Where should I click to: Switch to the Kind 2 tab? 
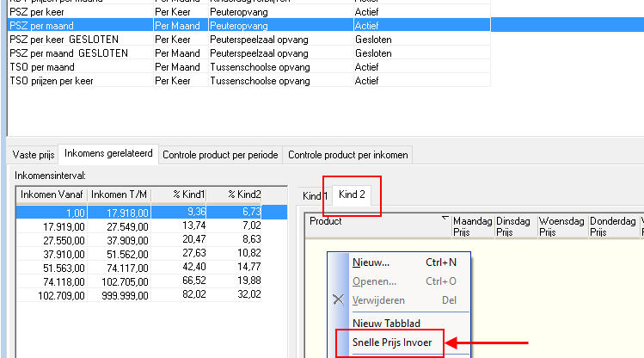[353, 194]
